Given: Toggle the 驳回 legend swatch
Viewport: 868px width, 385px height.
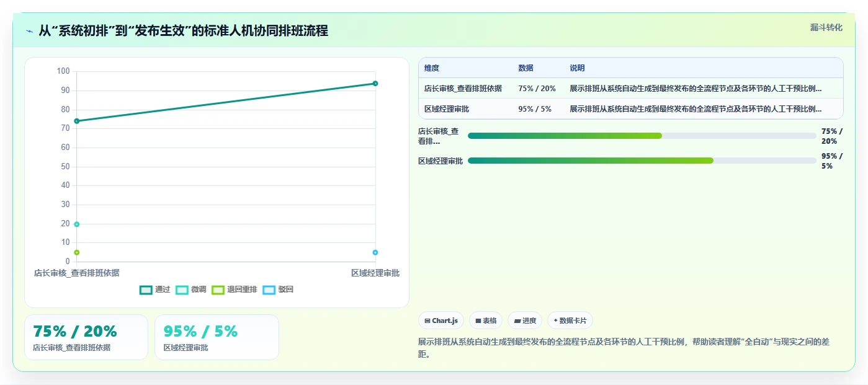Looking at the screenshot, I should [269, 290].
